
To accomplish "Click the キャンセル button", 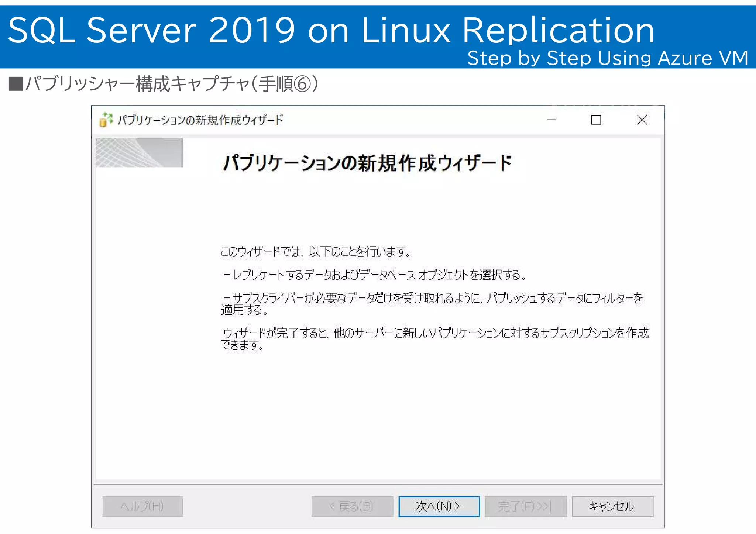I will [x=612, y=506].
